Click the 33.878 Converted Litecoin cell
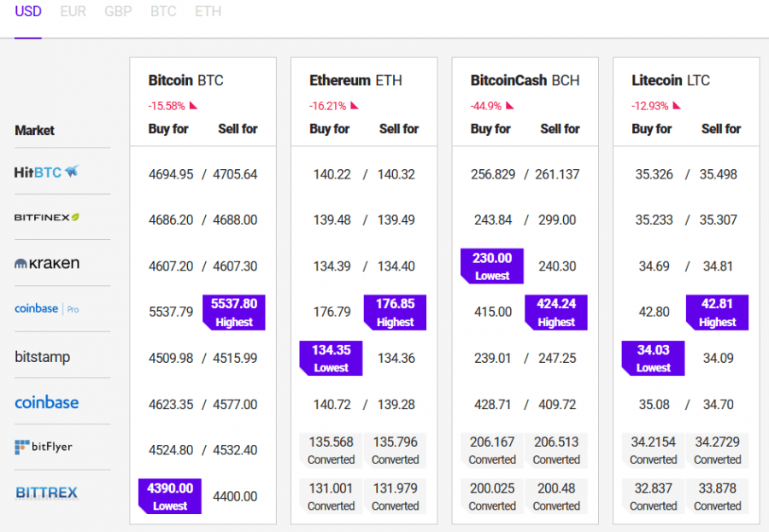 [717, 496]
